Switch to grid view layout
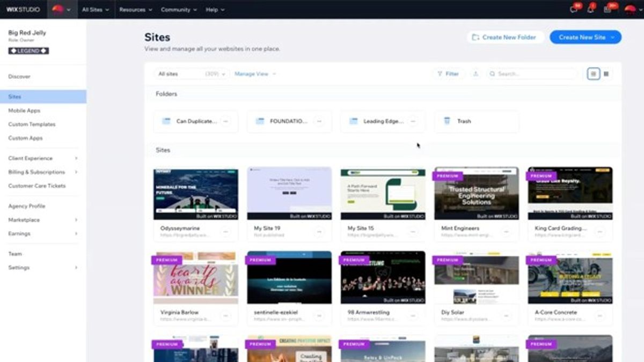This screenshot has height=362, width=644. (x=606, y=74)
